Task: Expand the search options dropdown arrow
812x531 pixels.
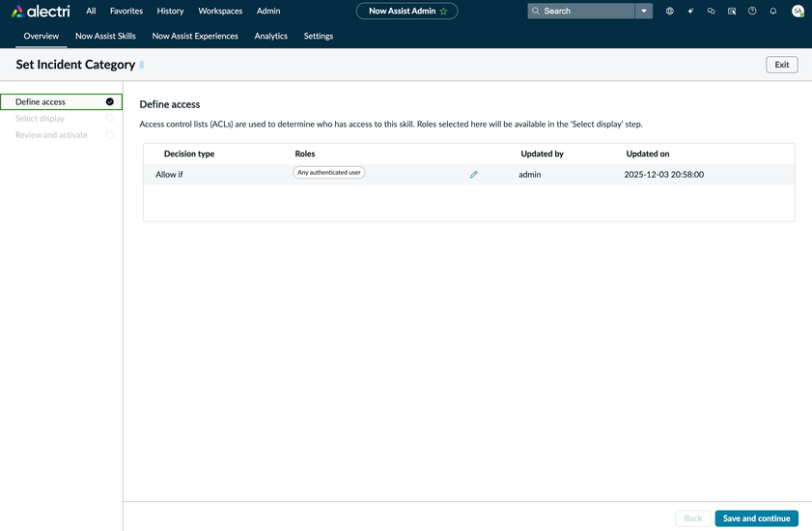Action: [x=644, y=11]
